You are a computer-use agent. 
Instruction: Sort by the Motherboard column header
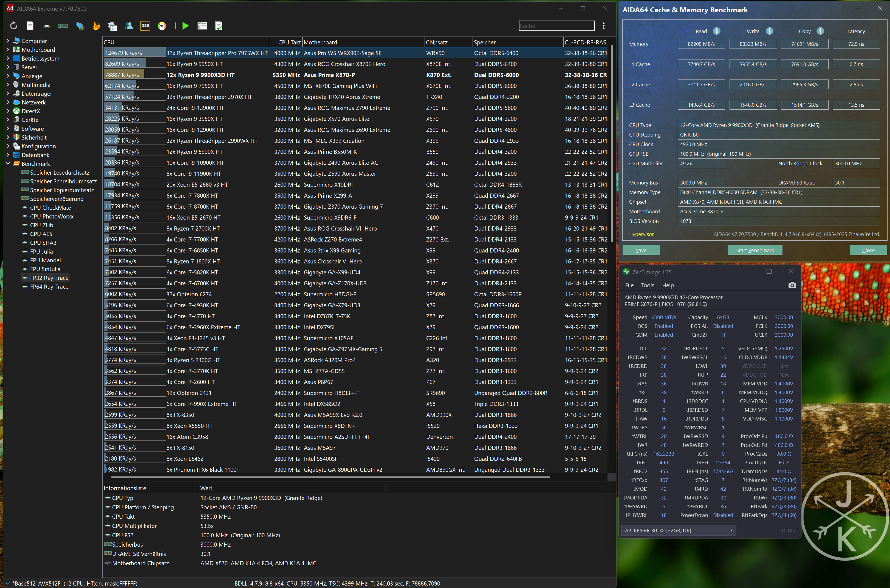coord(363,42)
